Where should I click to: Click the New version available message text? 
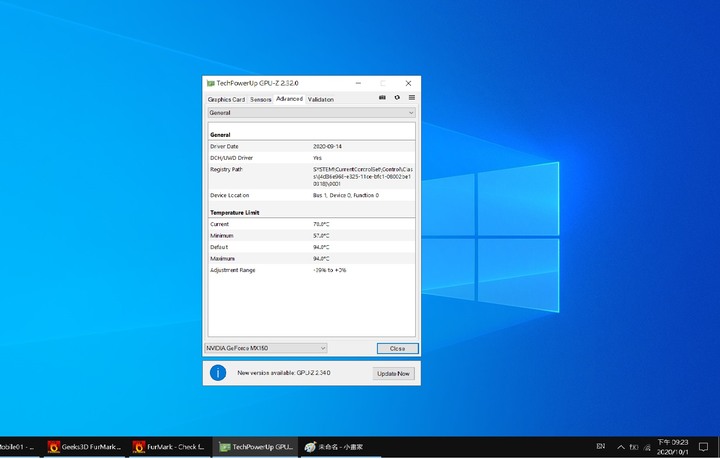coord(284,373)
